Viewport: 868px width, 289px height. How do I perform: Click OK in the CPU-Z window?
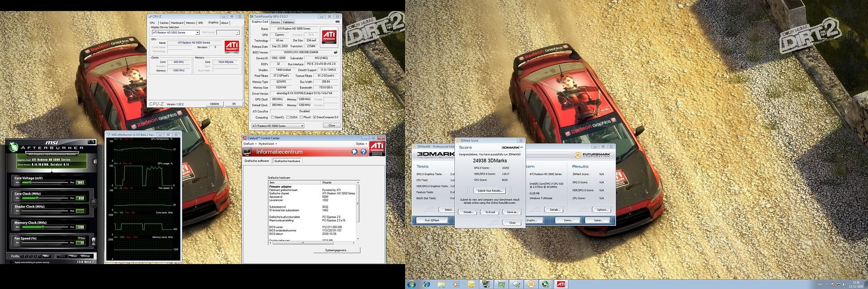234,104
